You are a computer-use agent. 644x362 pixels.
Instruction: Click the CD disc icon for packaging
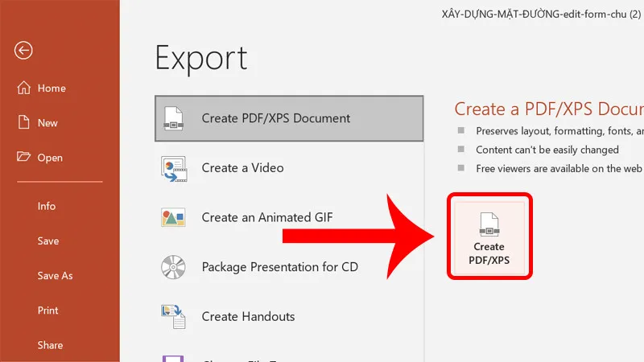(174, 266)
